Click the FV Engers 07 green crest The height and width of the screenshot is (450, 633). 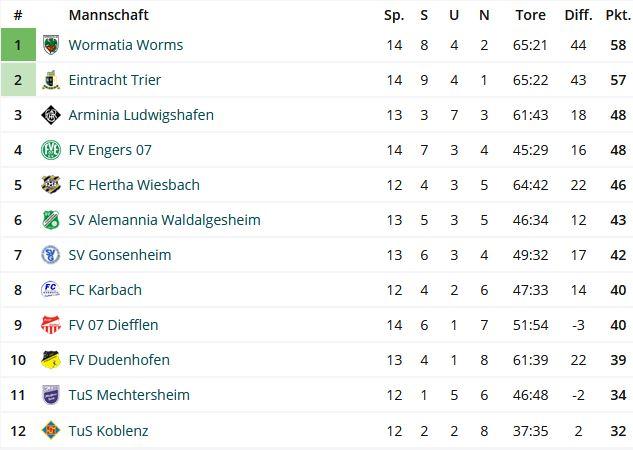pos(51,150)
